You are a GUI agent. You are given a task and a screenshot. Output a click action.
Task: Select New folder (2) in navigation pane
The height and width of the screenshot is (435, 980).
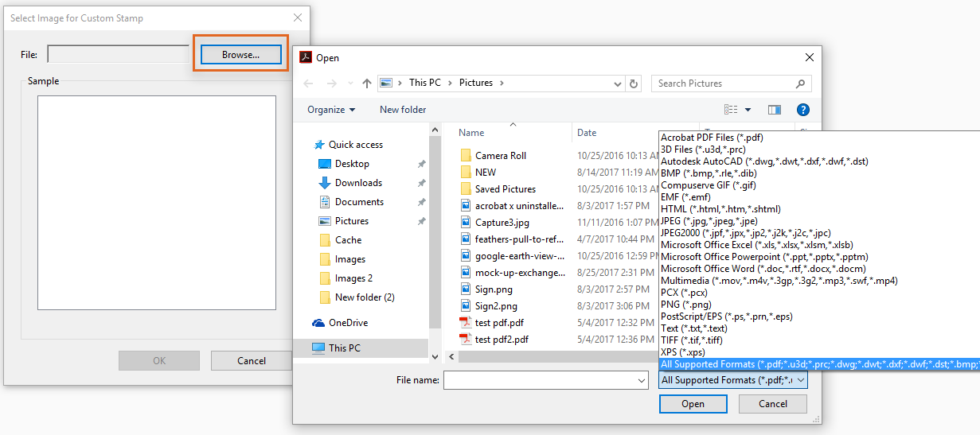click(x=365, y=297)
